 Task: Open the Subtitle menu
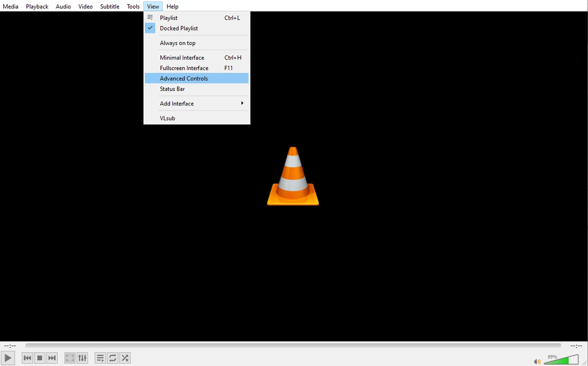point(110,6)
